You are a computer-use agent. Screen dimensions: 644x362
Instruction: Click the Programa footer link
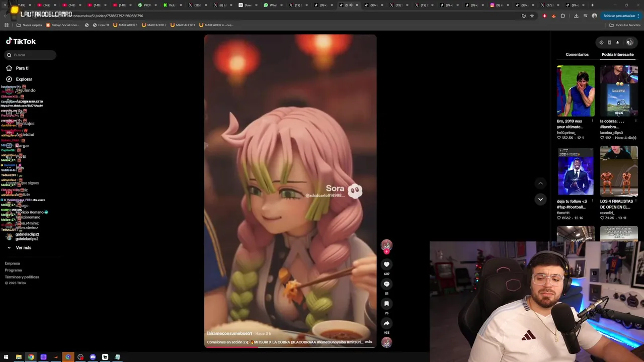pos(14,270)
